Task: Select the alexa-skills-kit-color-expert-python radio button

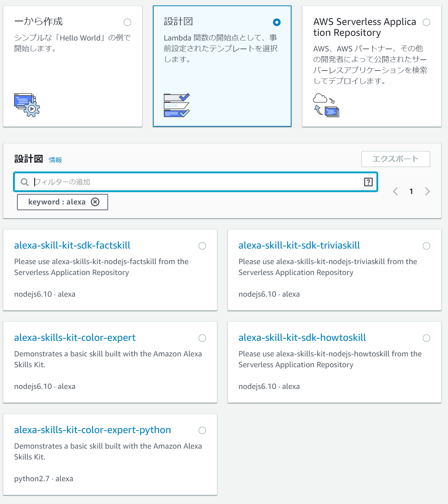Action: (x=202, y=431)
